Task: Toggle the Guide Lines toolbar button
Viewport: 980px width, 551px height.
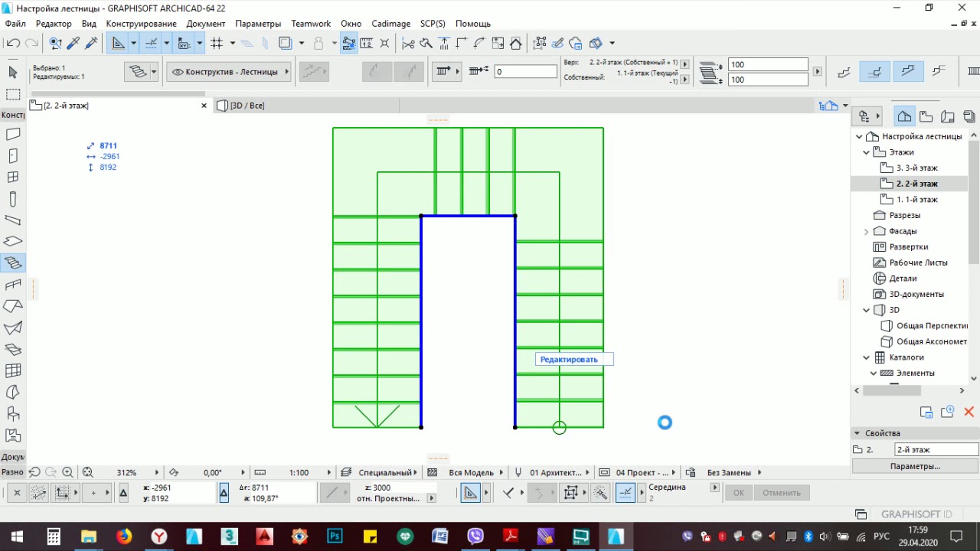Action: pos(152,44)
